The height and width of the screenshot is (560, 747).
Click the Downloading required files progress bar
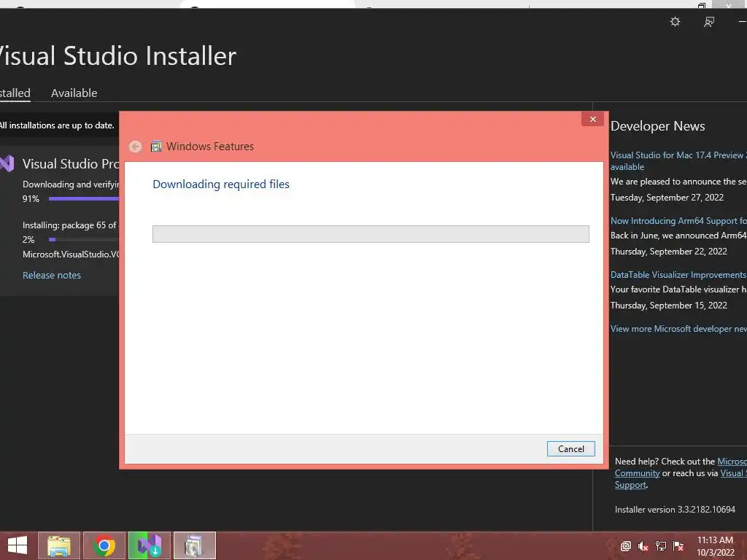pyautogui.click(x=371, y=234)
